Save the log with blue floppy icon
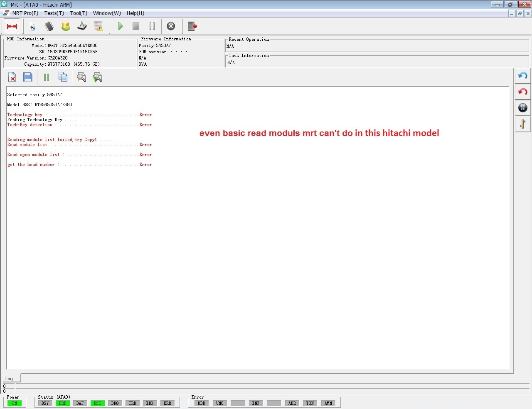Image resolution: width=532 pixels, height=409 pixels. pyautogui.click(x=28, y=77)
